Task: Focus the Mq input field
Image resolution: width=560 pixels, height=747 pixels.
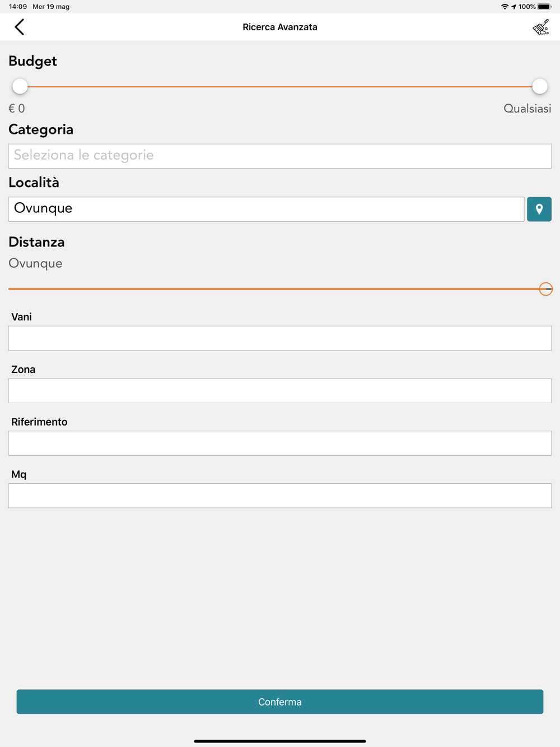Action: click(x=279, y=496)
